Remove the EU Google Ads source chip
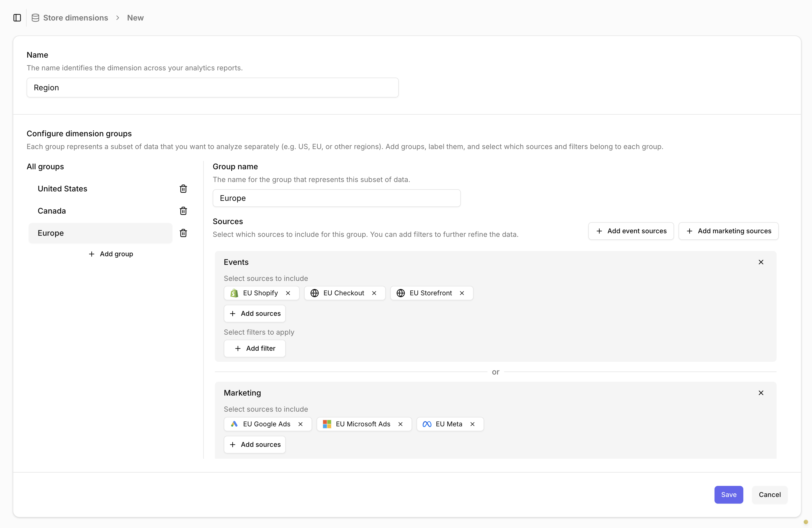The image size is (812, 528). click(300, 424)
